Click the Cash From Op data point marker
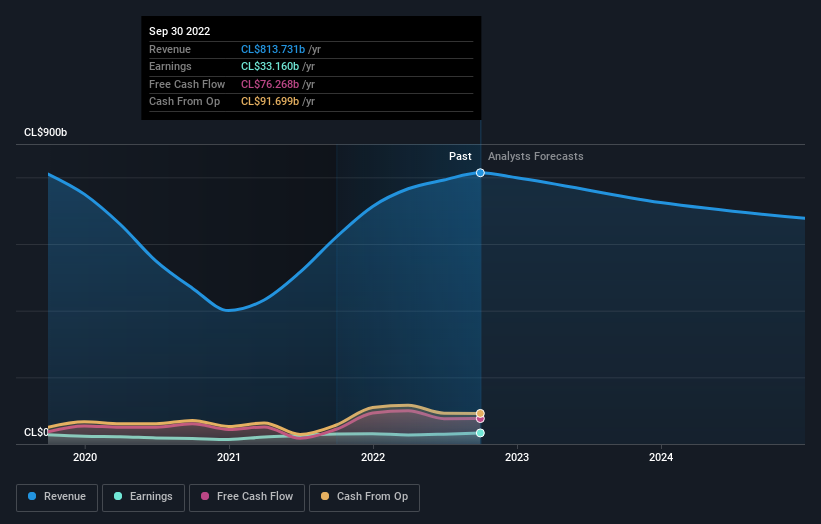This screenshot has width=821, height=524. tap(480, 414)
